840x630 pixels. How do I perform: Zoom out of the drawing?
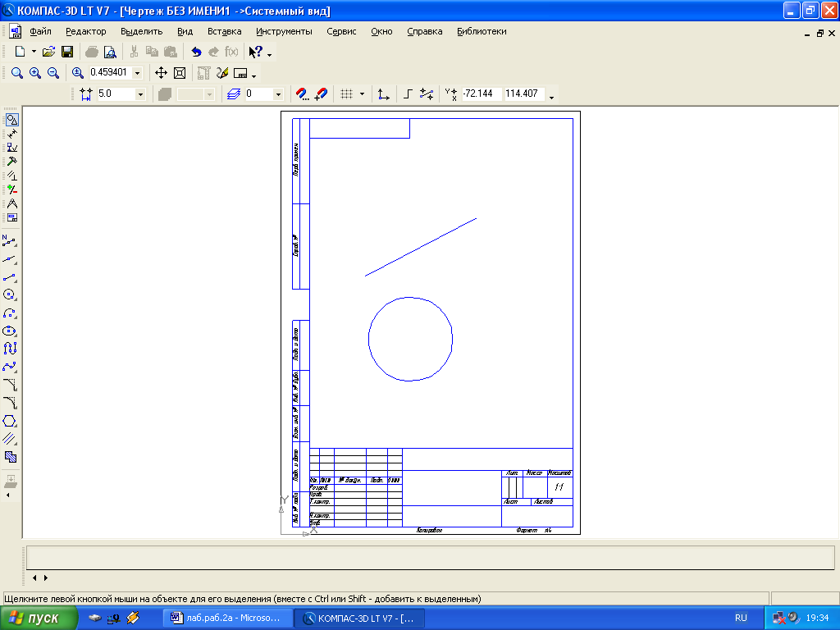(53, 73)
